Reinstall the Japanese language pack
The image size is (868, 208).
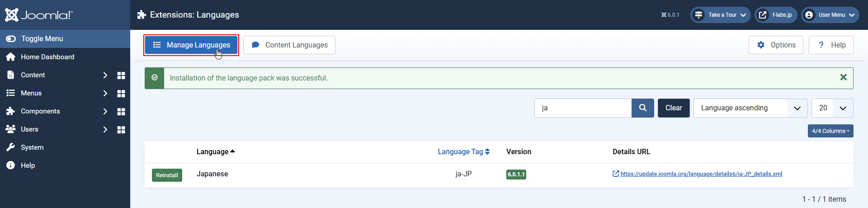coord(167,175)
